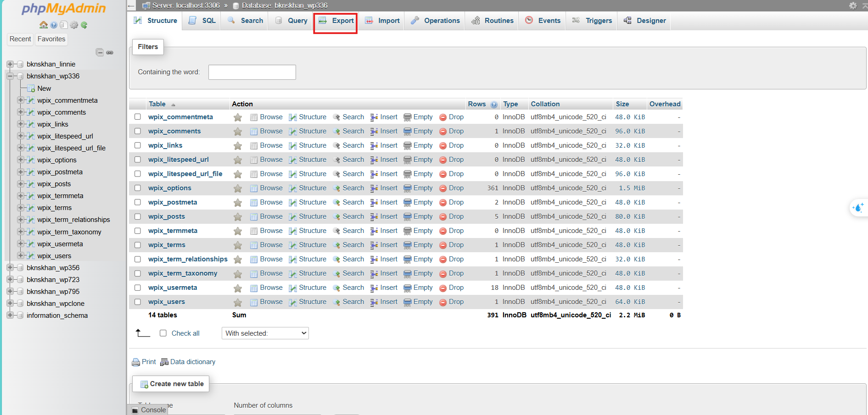Click the Print icon link
This screenshot has width=868, height=415.
point(144,362)
